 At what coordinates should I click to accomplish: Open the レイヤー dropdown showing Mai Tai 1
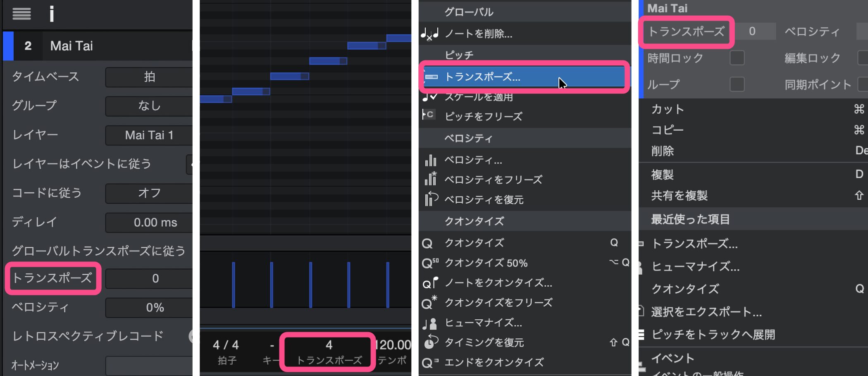[149, 135]
